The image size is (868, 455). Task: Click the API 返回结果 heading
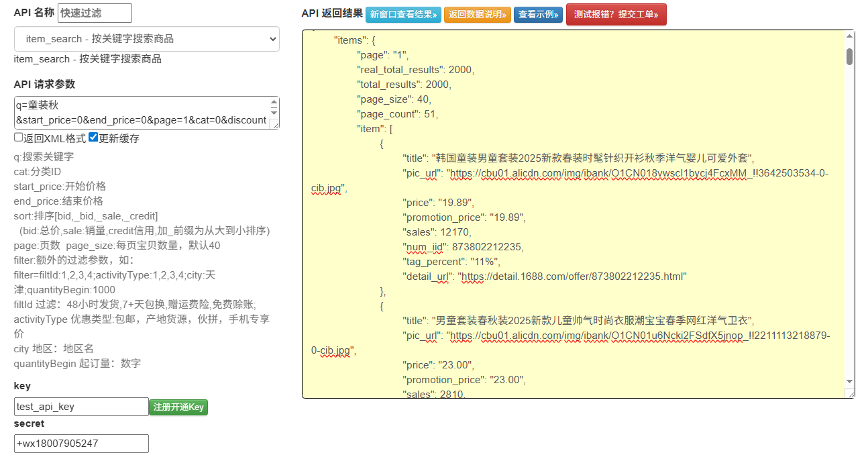(332, 13)
